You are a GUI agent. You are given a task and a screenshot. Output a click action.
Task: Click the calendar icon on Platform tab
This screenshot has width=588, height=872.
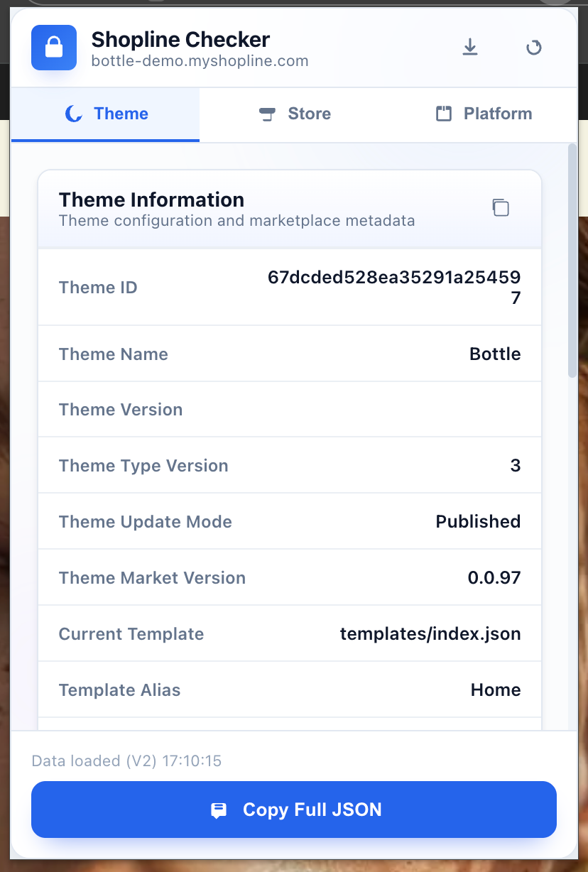(444, 114)
